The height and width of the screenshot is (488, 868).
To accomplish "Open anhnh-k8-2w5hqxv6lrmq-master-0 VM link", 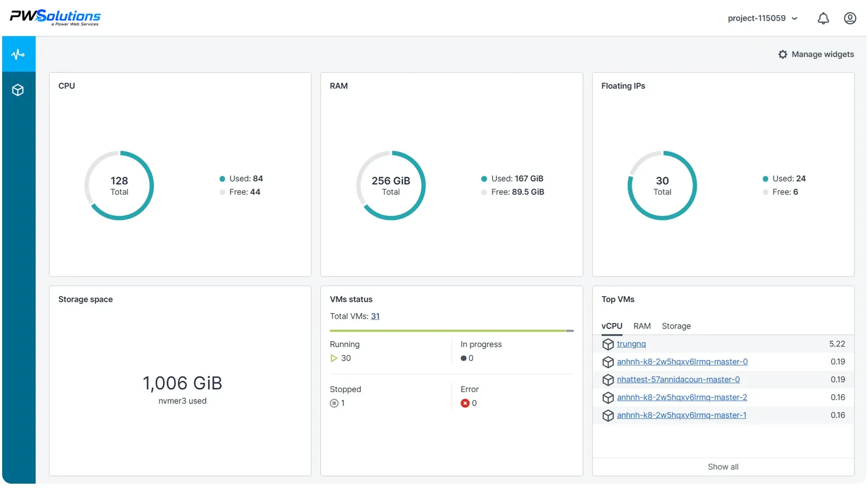I will click(682, 362).
